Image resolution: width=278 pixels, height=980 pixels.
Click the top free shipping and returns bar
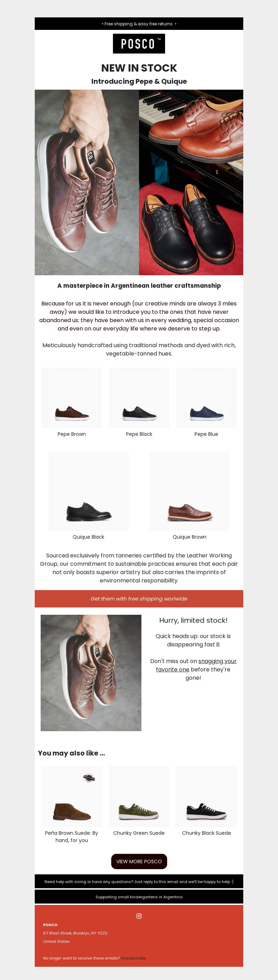coord(139,24)
